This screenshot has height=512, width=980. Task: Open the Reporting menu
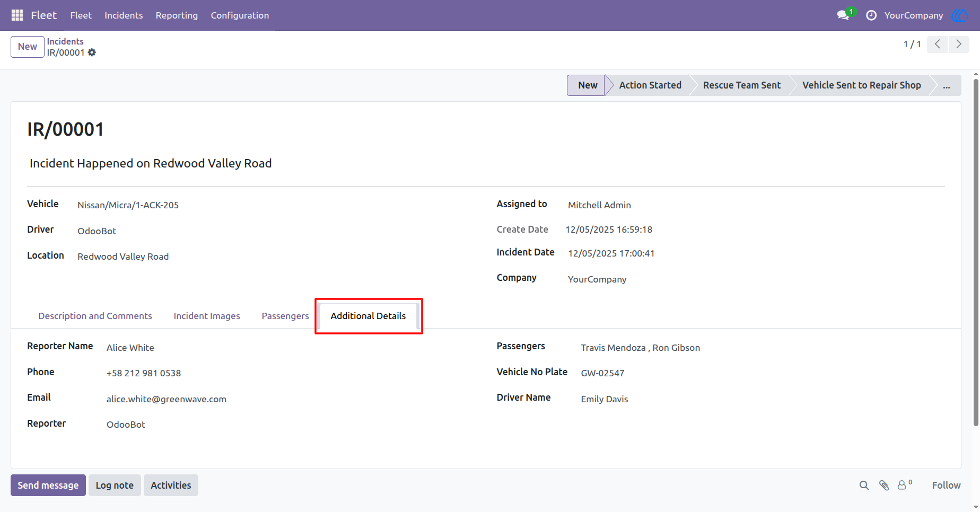coord(177,15)
